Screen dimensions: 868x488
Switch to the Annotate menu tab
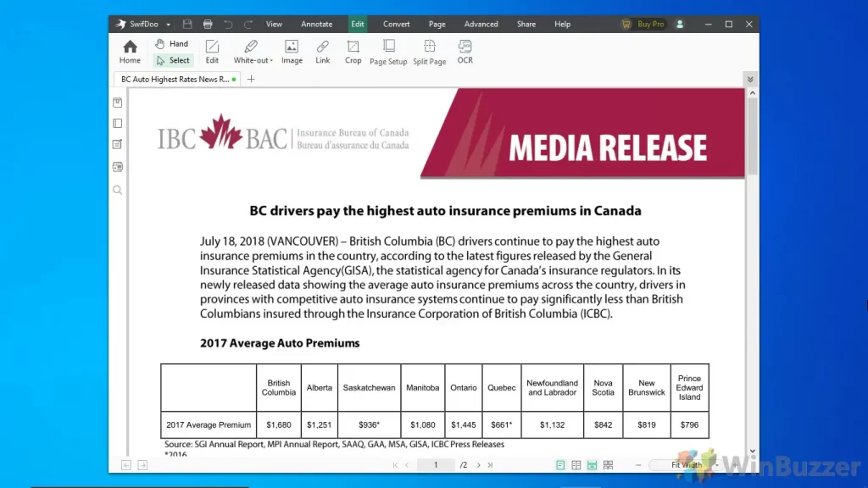(316, 25)
